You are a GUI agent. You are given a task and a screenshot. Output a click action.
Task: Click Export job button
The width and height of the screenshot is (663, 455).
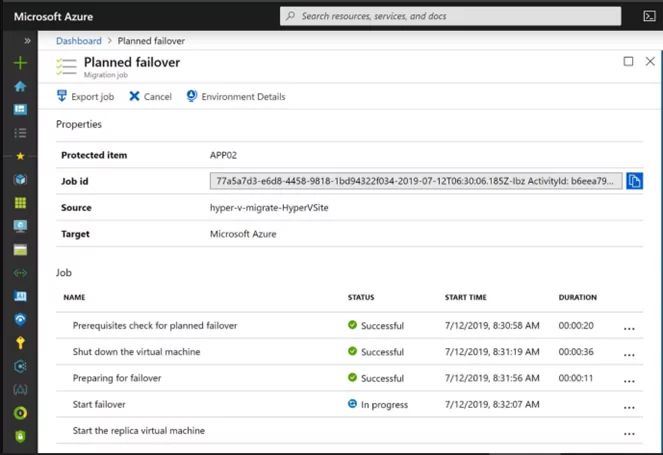(x=85, y=96)
